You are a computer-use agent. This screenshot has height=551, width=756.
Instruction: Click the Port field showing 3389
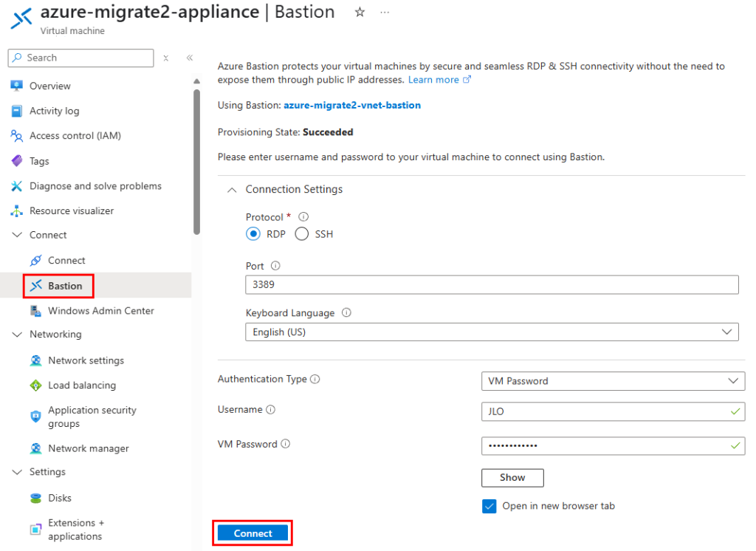(x=492, y=284)
